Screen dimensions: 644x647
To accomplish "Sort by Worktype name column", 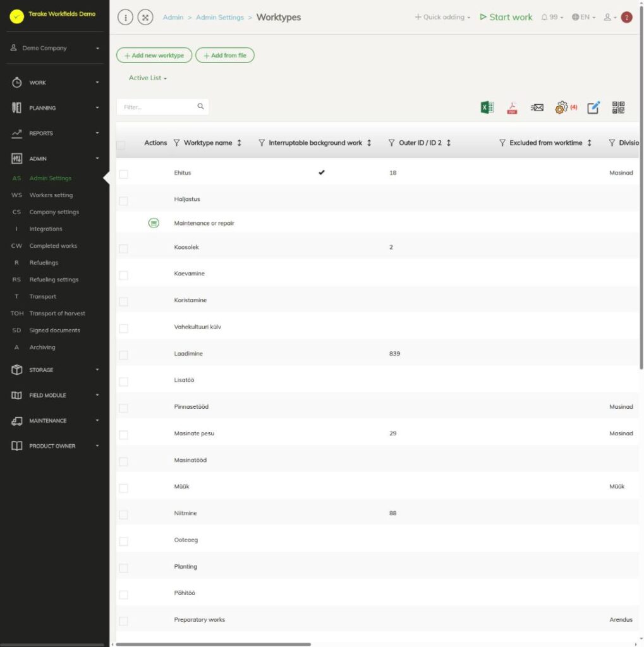I will click(x=239, y=143).
